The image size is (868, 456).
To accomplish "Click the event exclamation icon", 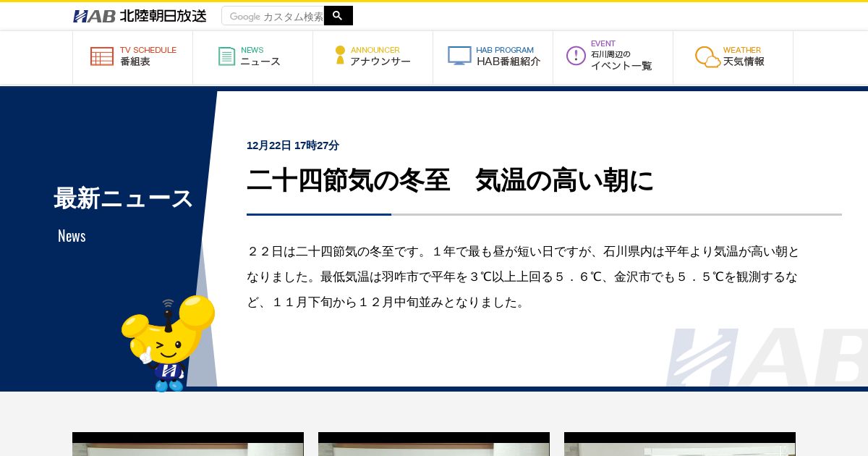I will 576,56.
